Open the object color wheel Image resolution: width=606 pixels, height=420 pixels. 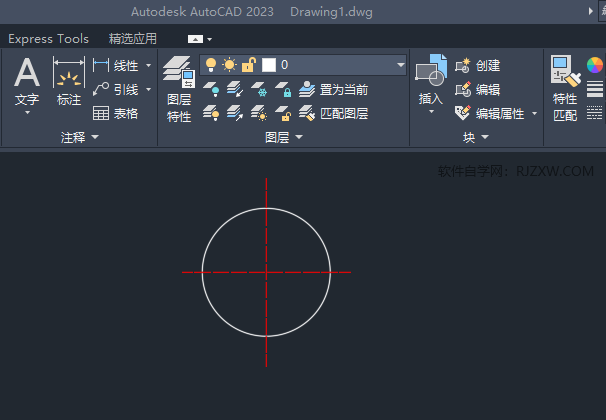(595, 65)
